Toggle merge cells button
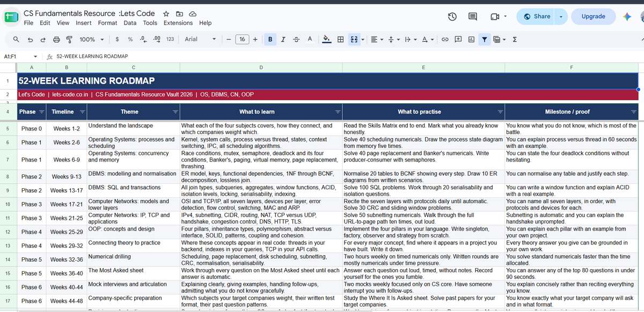The width and height of the screenshot is (644, 312). [x=354, y=39]
